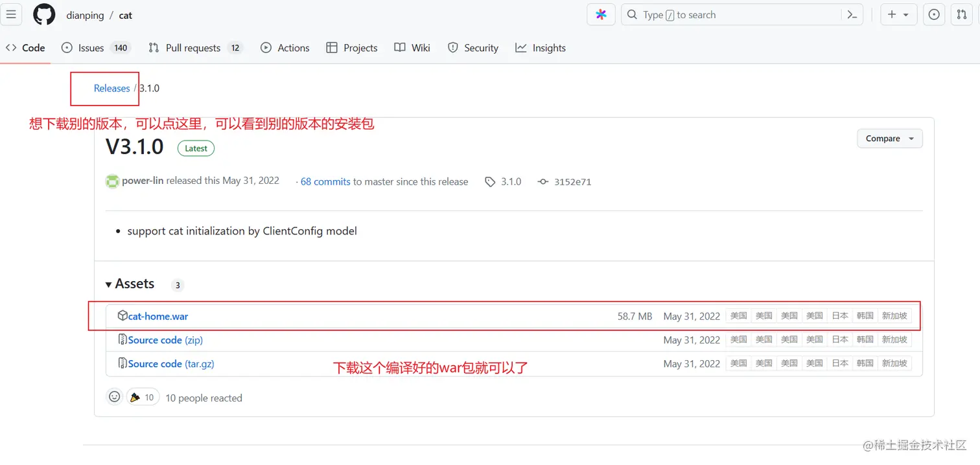Expand the create new dropdown arrow
980x465 pixels.
(x=906, y=14)
